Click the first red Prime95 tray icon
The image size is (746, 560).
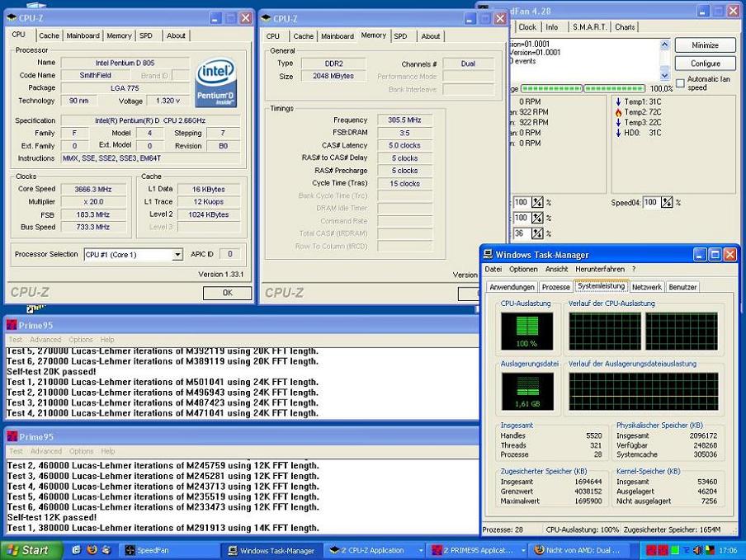(651, 550)
